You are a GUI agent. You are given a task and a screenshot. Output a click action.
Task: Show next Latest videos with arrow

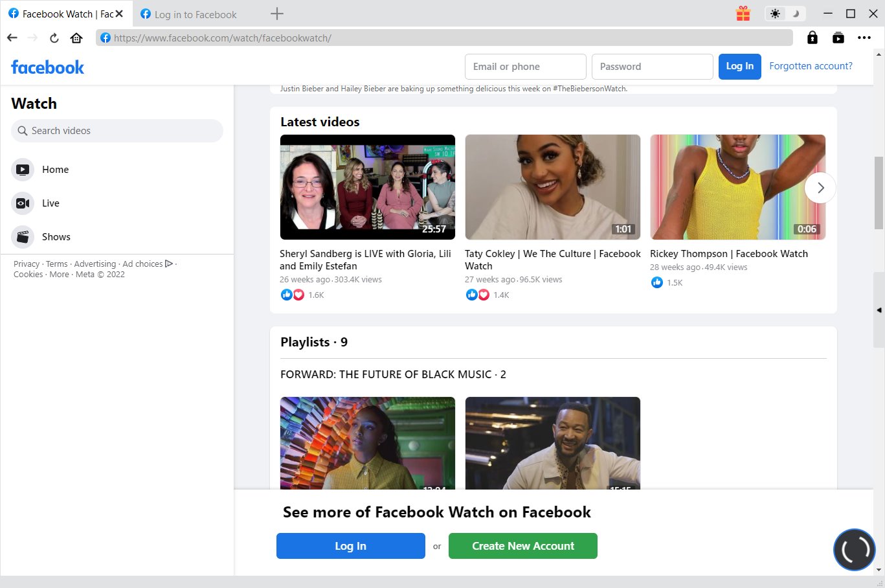coord(820,188)
